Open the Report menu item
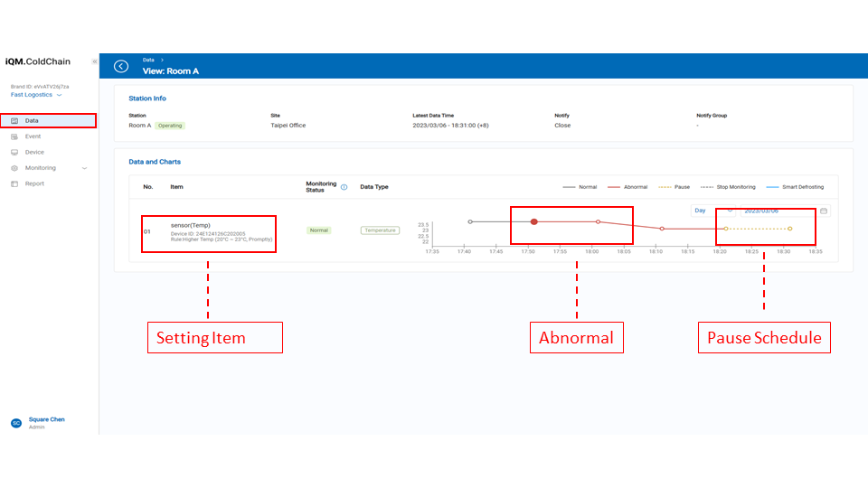Screen dimensions: 868x488 [34, 183]
